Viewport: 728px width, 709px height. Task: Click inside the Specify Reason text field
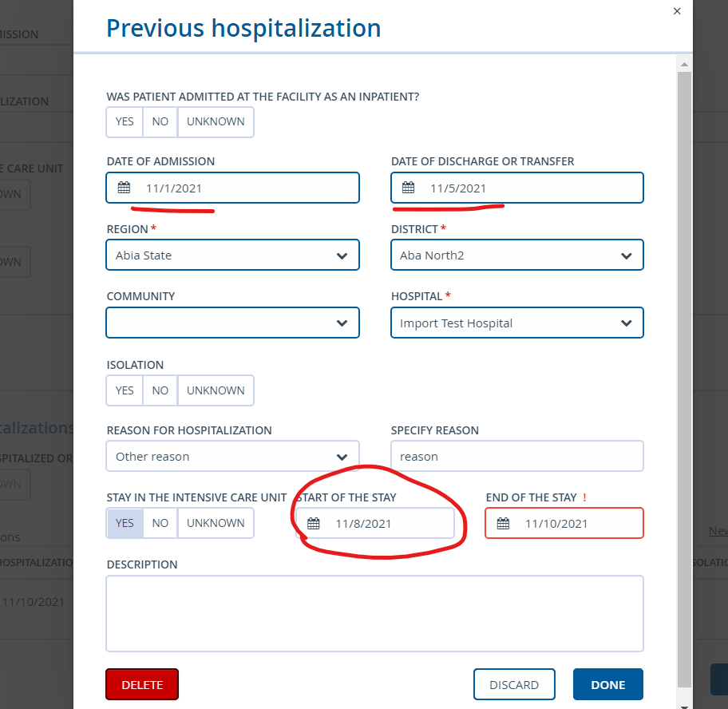tap(516, 456)
